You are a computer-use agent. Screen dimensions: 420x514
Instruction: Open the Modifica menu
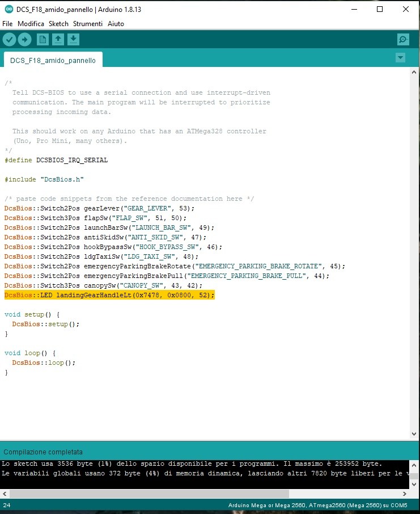[31, 24]
